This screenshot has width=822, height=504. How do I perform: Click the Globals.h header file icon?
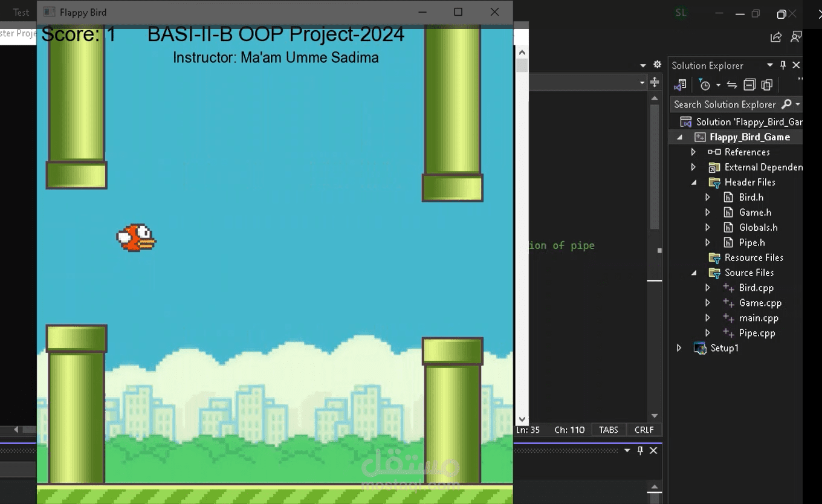728,227
